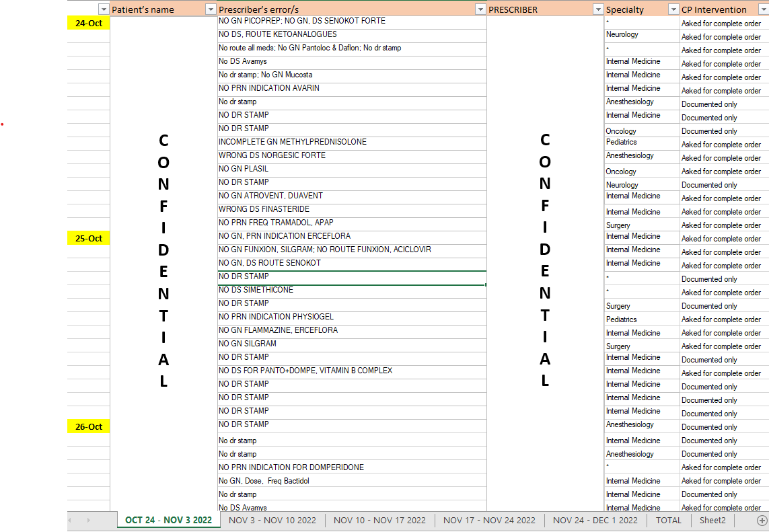Select cell NO DS, ROUTE KETOANALOGUES

tap(352, 36)
